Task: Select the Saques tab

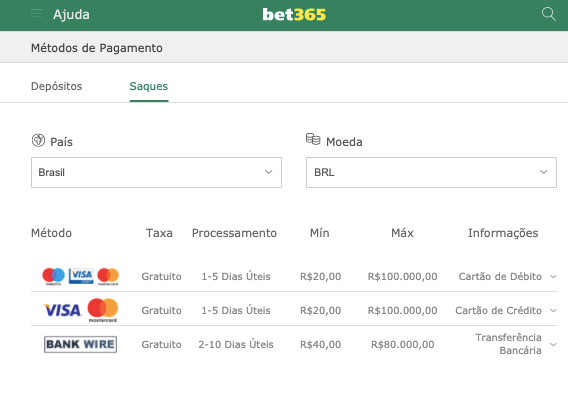Action: [149, 86]
